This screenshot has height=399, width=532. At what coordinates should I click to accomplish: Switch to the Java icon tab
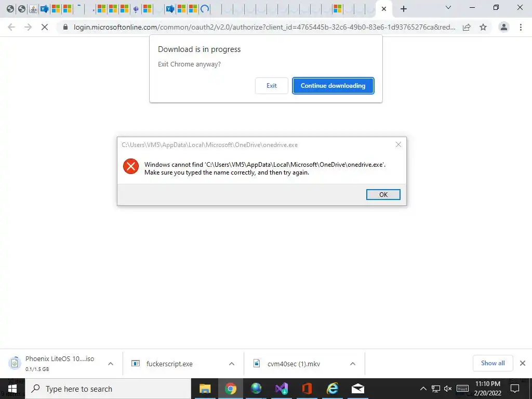pyautogui.click(x=33, y=9)
